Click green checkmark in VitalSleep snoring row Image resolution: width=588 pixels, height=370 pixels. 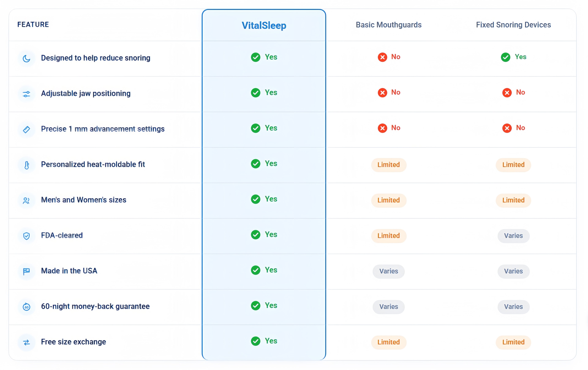[x=255, y=57]
